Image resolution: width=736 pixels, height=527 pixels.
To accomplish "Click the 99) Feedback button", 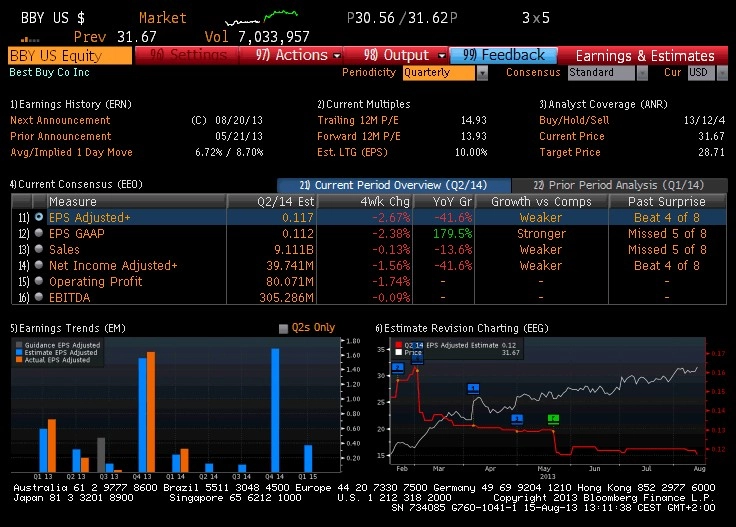I will [503, 55].
